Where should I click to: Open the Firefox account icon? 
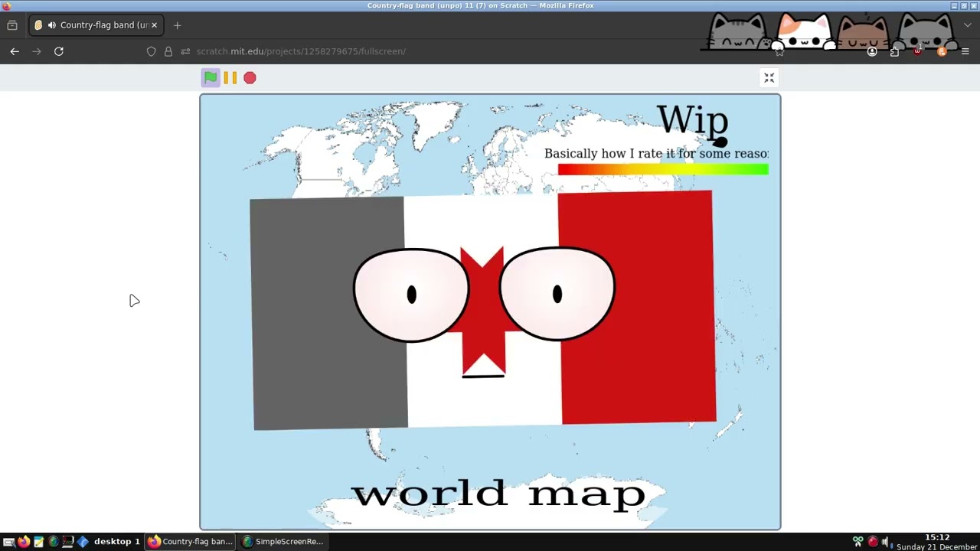tap(872, 51)
